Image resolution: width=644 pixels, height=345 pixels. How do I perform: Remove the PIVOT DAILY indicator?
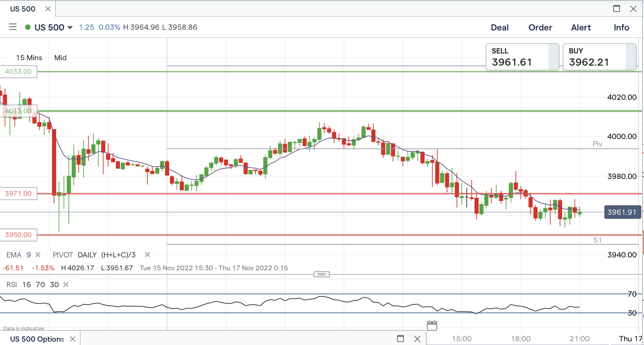[x=147, y=255]
